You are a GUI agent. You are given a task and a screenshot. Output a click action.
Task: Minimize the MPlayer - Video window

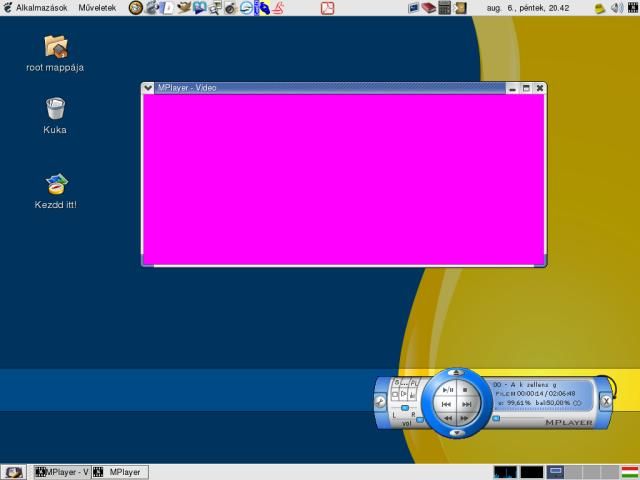pyautogui.click(x=513, y=88)
